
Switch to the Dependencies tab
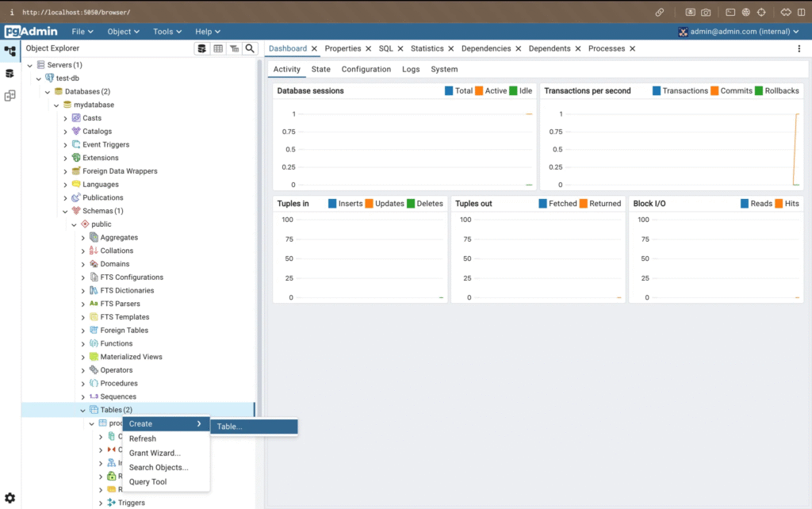(486, 48)
